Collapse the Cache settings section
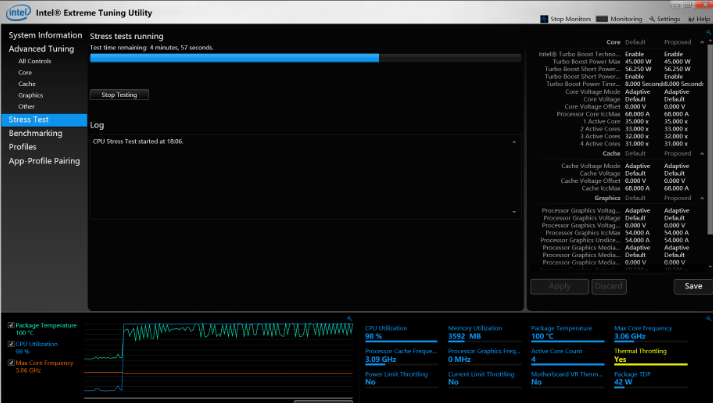713x403 pixels. click(702, 154)
